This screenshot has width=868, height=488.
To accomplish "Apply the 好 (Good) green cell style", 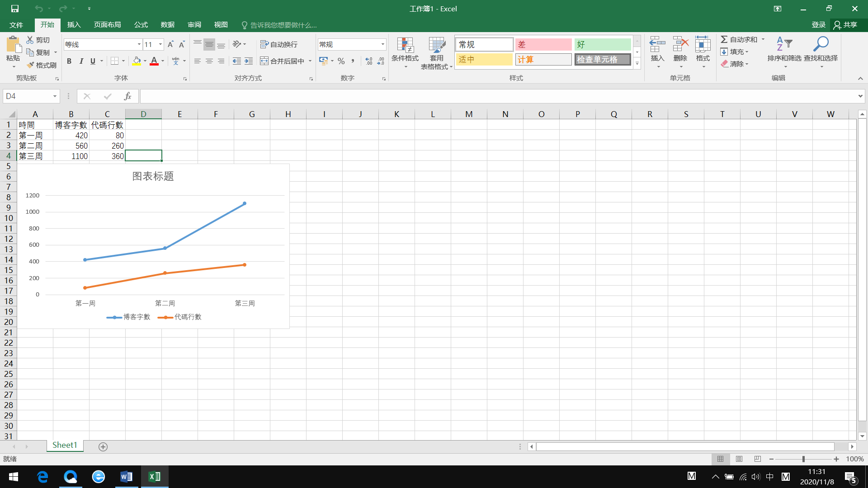I will pos(602,44).
